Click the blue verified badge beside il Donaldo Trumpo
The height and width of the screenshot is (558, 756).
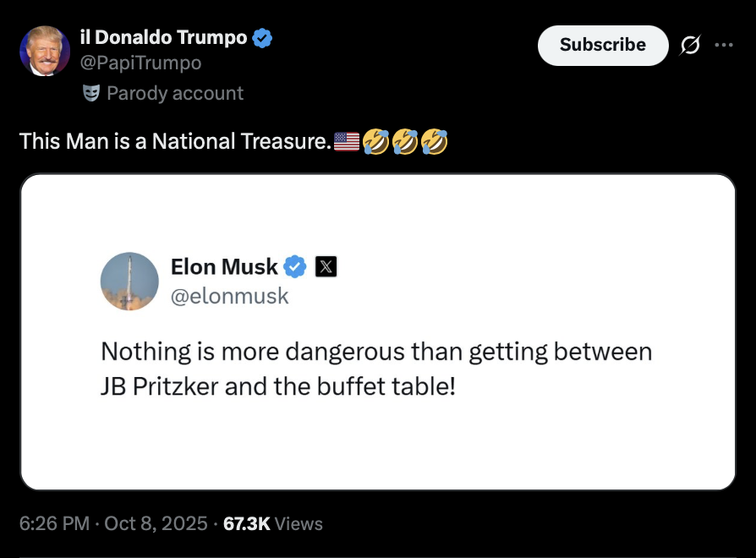coord(263,37)
